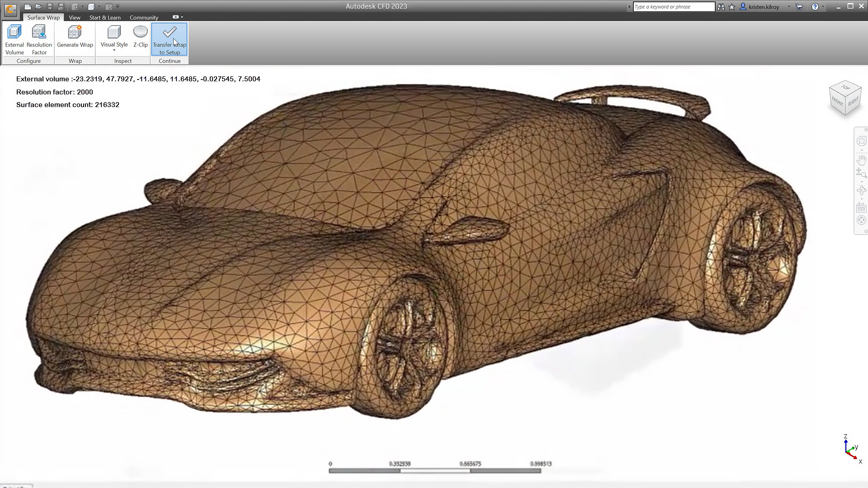Expand the arrow left of the search box
This screenshot has height=488, width=868.
(629, 7)
